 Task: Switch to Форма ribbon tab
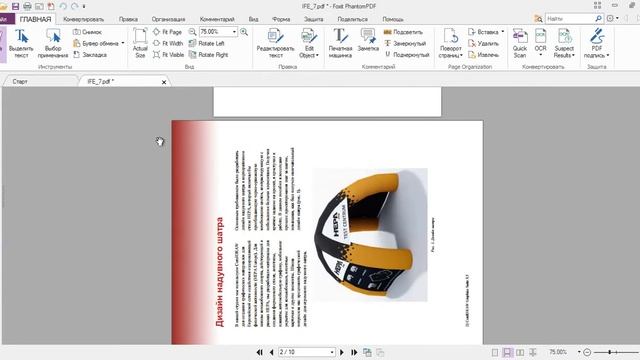(x=281, y=19)
